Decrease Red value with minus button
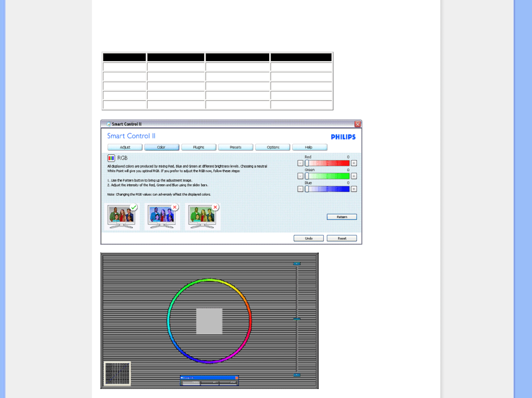This screenshot has height=398, width=532. tap(300, 163)
